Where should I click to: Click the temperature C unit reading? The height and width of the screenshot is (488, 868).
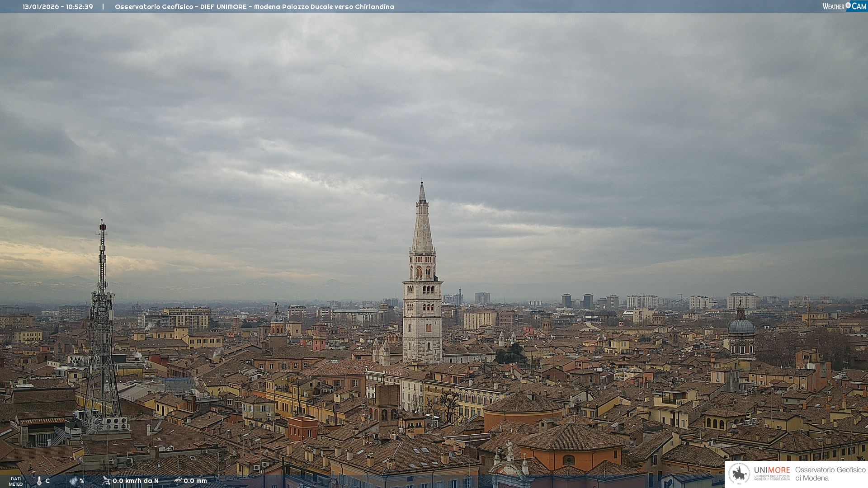(47, 481)
